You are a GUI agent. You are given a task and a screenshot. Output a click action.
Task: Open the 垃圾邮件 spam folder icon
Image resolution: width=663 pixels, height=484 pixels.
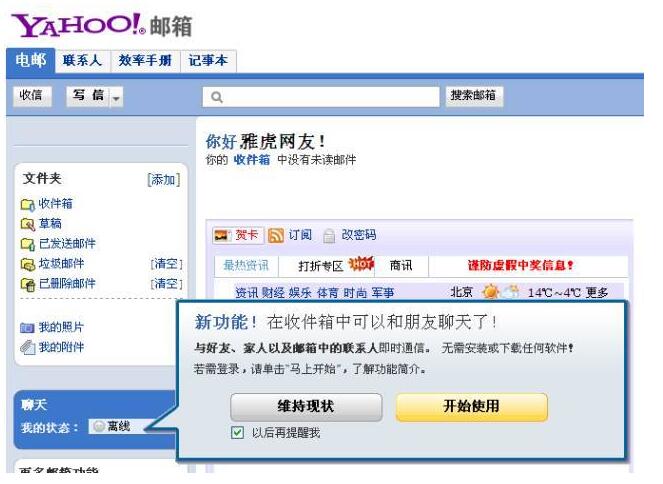pyautogui.click(x=27, y=264)
